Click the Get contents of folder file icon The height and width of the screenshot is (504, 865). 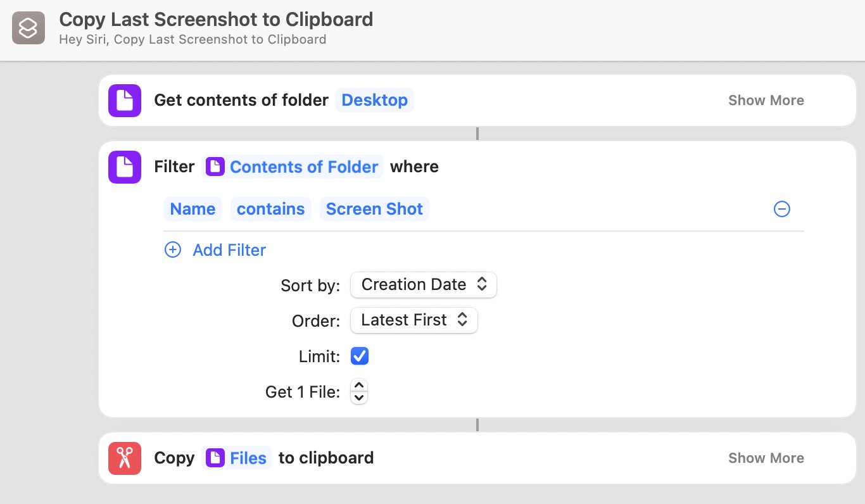125,101
